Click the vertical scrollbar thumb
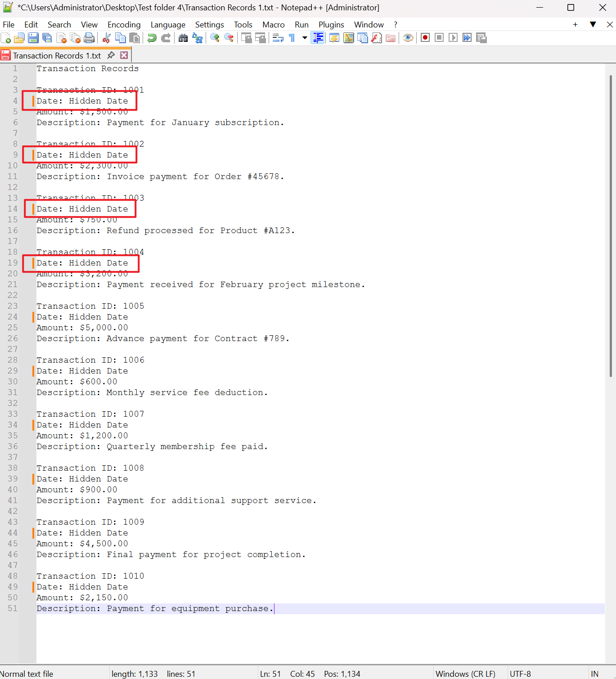Image resolution: width=616 pixels, height=679 pixels. pos(611,226)
